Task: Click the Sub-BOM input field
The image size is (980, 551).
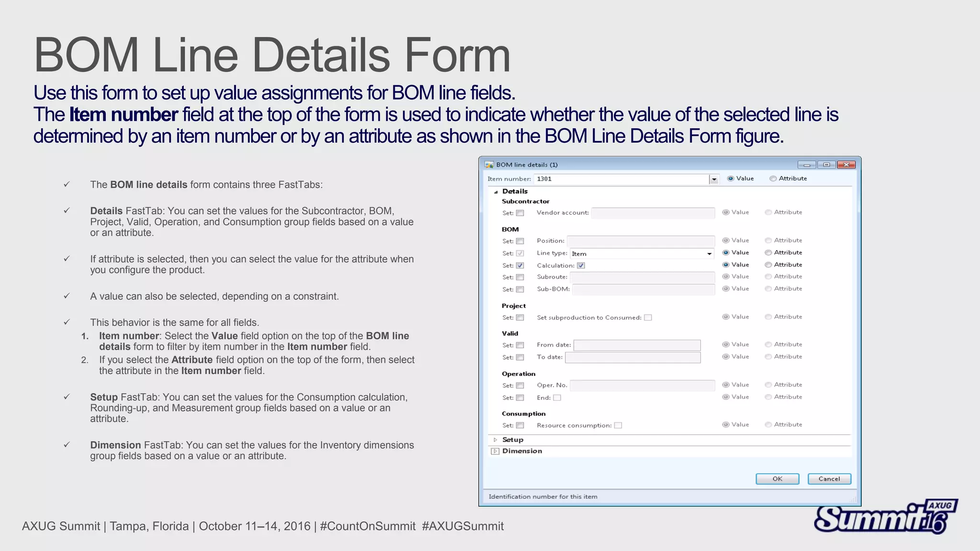Action: pyautogui.click(x=644, y=289)
